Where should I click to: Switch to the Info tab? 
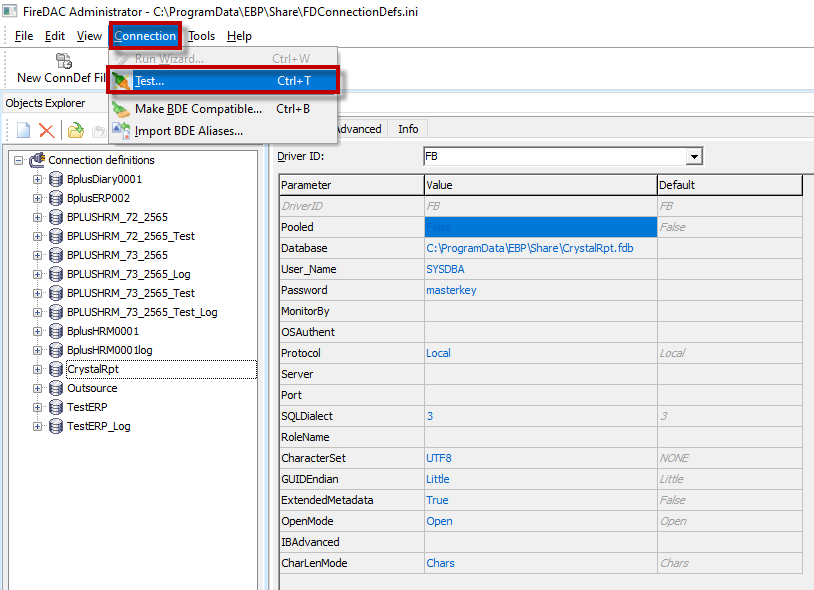tap(408, 129)
